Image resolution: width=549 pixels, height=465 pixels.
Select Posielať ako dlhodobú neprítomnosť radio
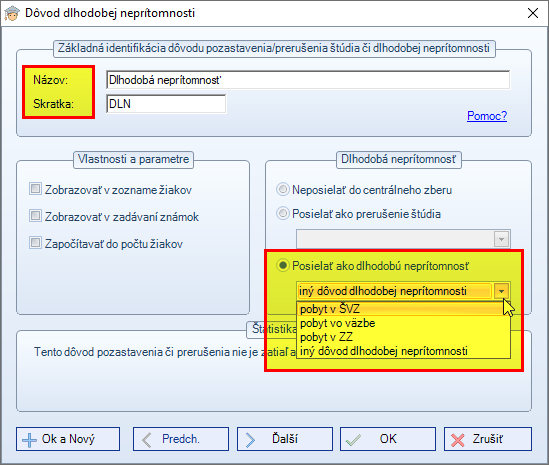coord(283,265)
